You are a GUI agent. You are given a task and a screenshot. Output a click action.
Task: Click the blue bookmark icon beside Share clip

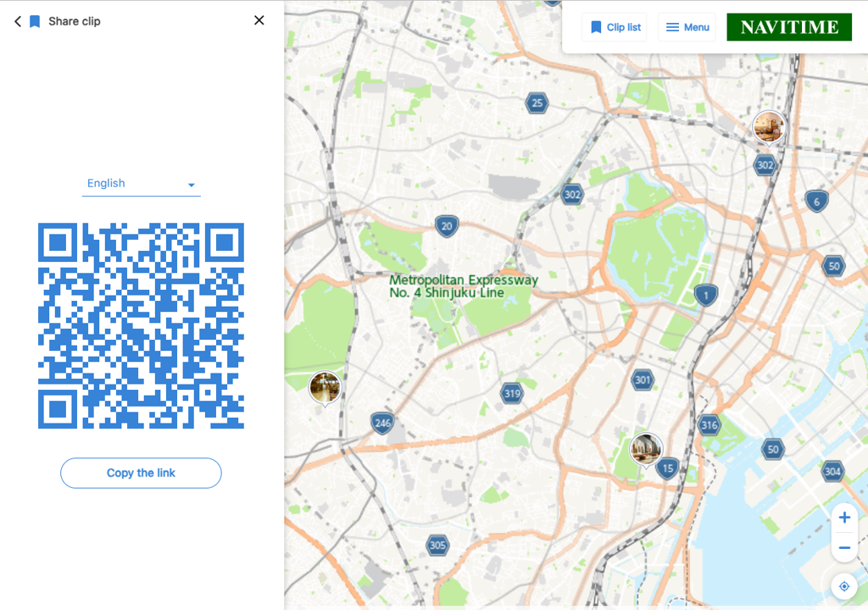coord(34,21)
